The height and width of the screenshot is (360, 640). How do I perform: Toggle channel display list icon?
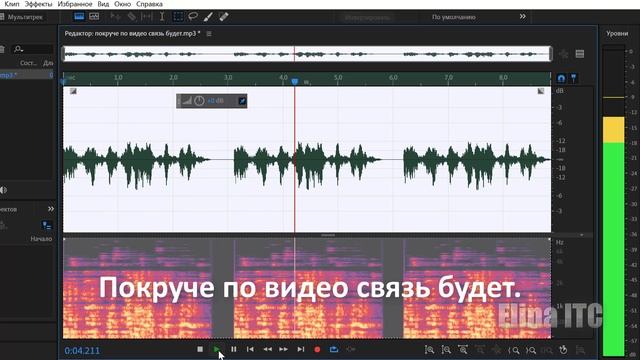pos(580,54)
